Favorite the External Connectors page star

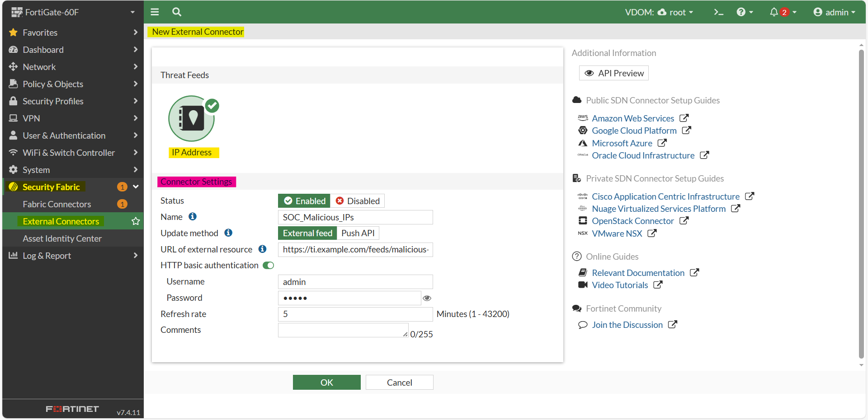[x=136, y=221]
